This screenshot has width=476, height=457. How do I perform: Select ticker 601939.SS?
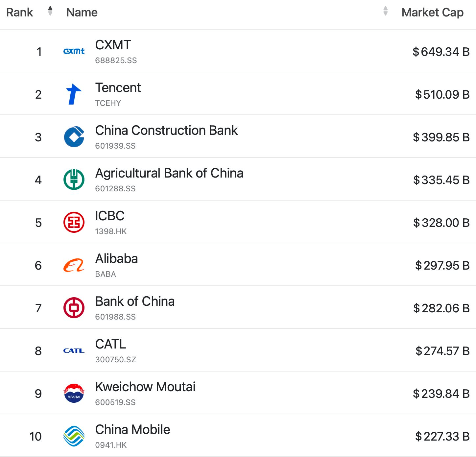tap(115, 146)
